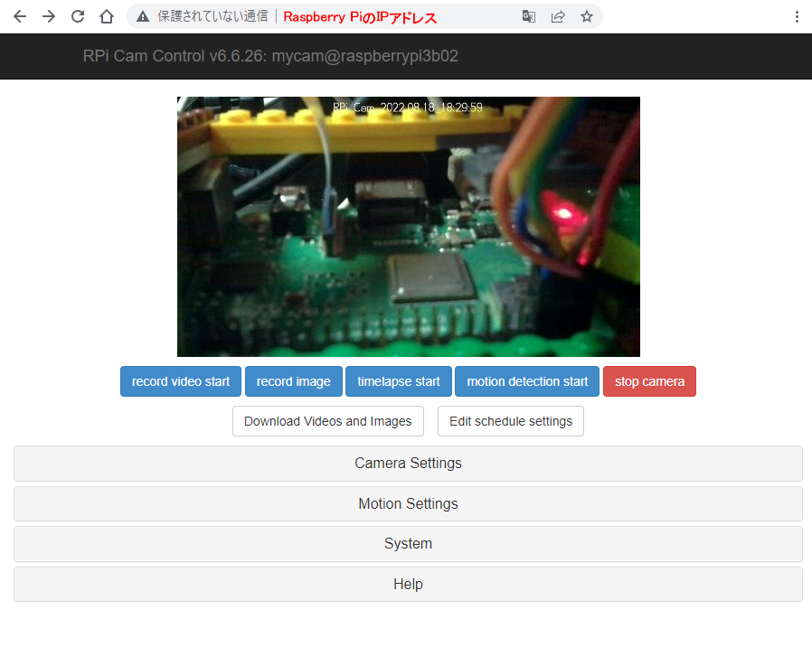The image size is (812, 666).
Task: Click the not-secure warning triangle icon
Action: [144, 16]
